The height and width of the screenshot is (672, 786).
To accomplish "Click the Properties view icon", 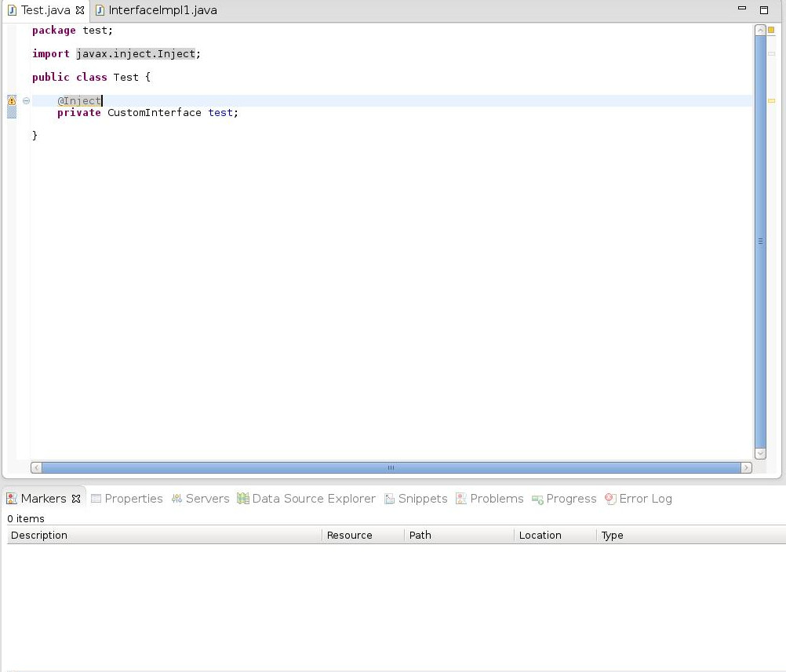I will (x=96, y=499).
